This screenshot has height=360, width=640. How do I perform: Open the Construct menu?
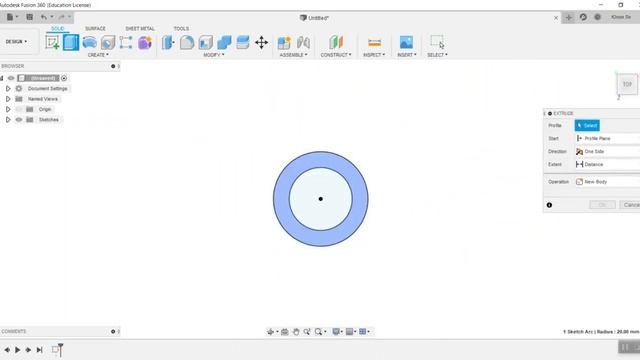click(336, 55)
